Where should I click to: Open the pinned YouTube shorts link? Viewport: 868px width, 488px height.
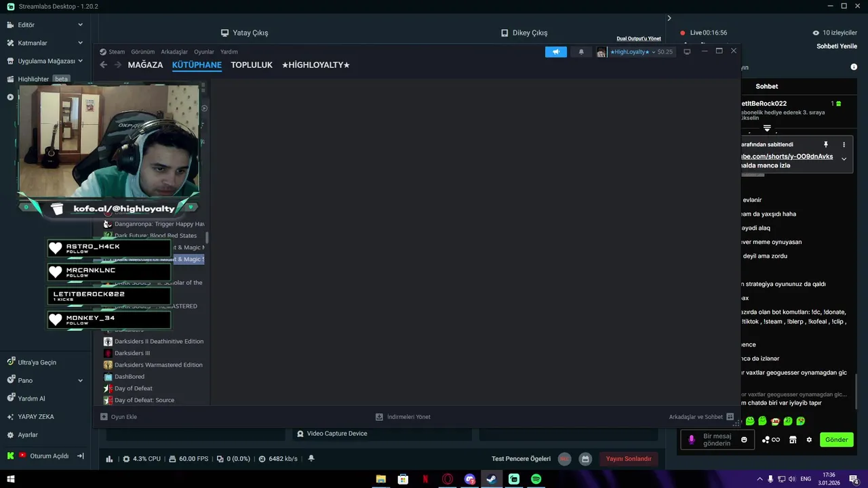pos(787,157)
